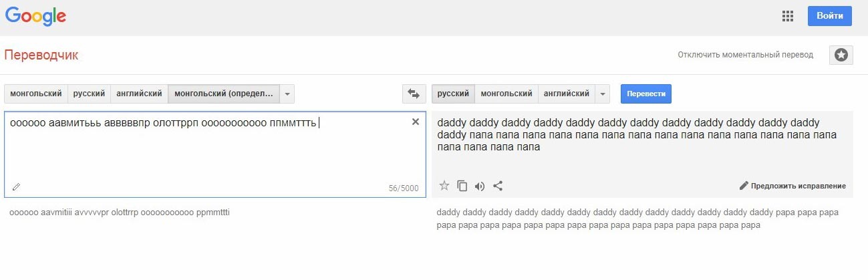Viewport: 868px width, 280px height.
Task: Expand the target language dropdown arrow
Action: [602, 94]
